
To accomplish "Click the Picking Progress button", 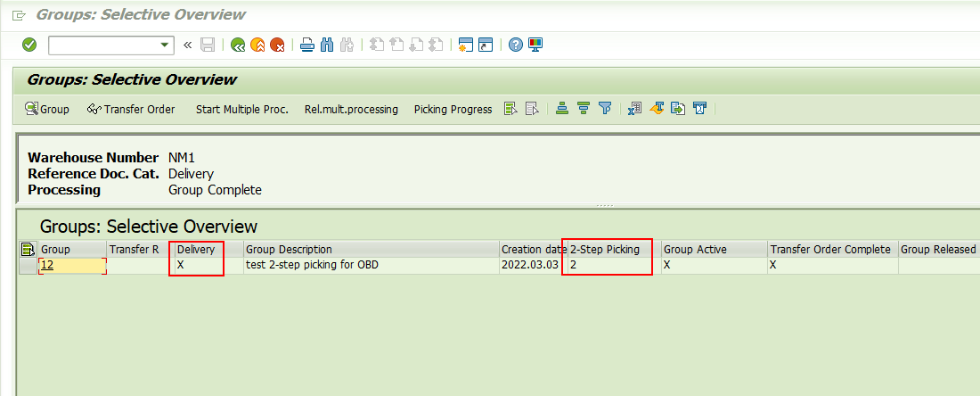I will tap(453, 109).
